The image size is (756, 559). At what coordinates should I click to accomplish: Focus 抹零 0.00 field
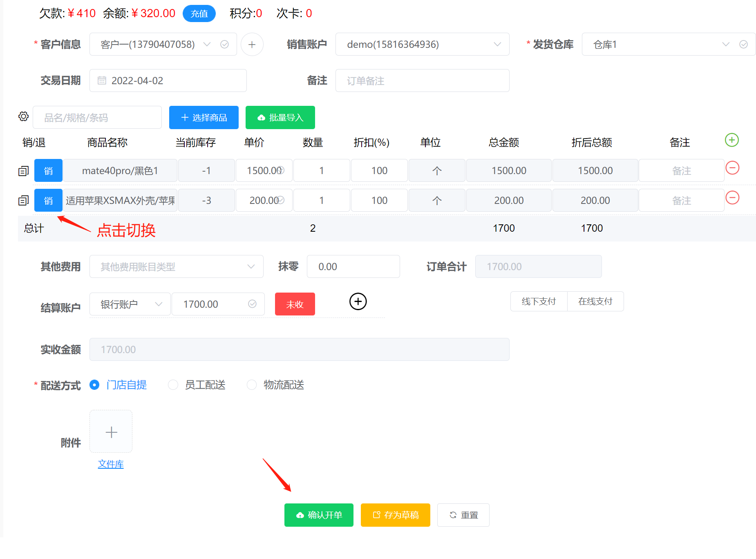pyautogui.click(x=353, y=267)
